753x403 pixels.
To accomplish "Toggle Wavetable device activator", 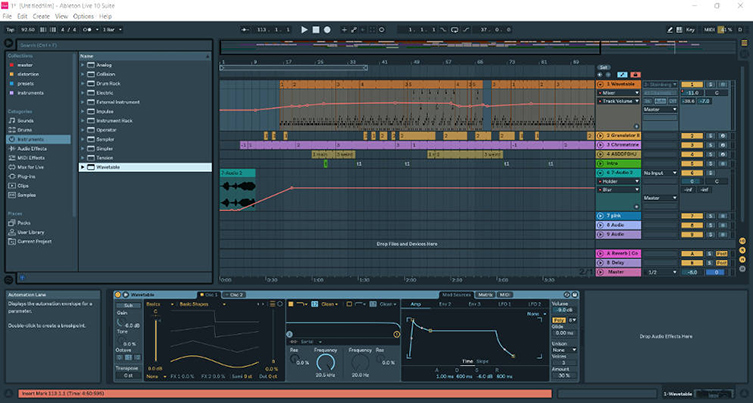I will pos(118,294).
